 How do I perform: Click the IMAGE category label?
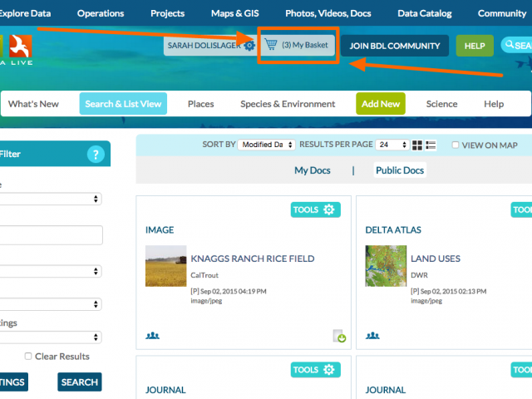coord(160,230)
